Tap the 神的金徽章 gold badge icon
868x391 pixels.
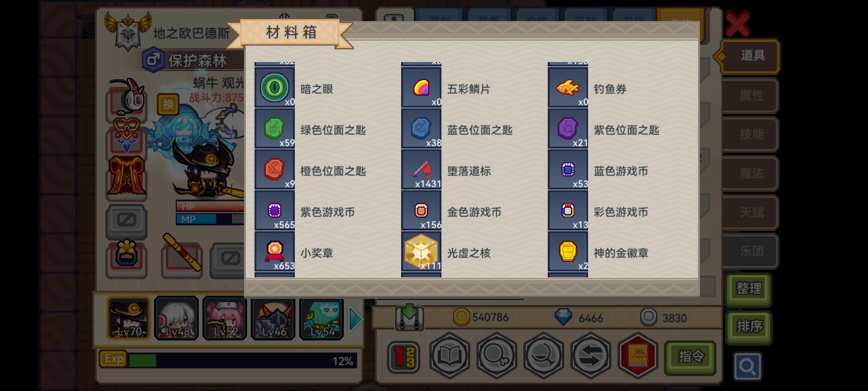point(568,251)
